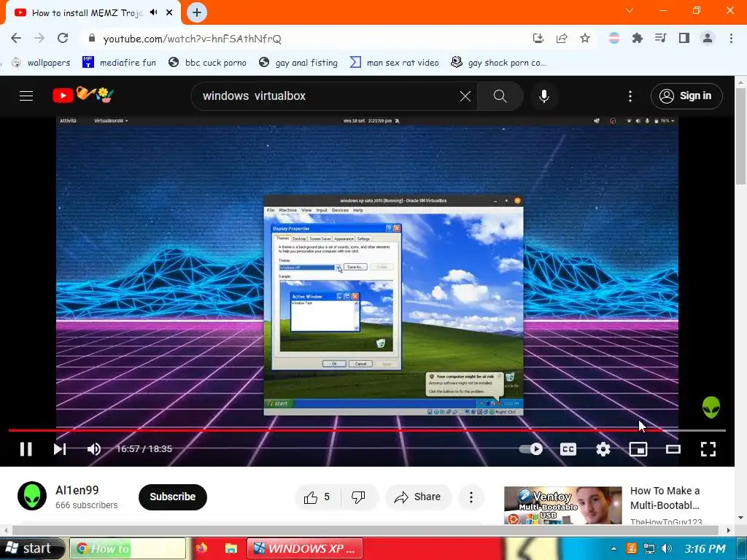Open the YouTube hamburger guide menu

[x=26, y=96]
